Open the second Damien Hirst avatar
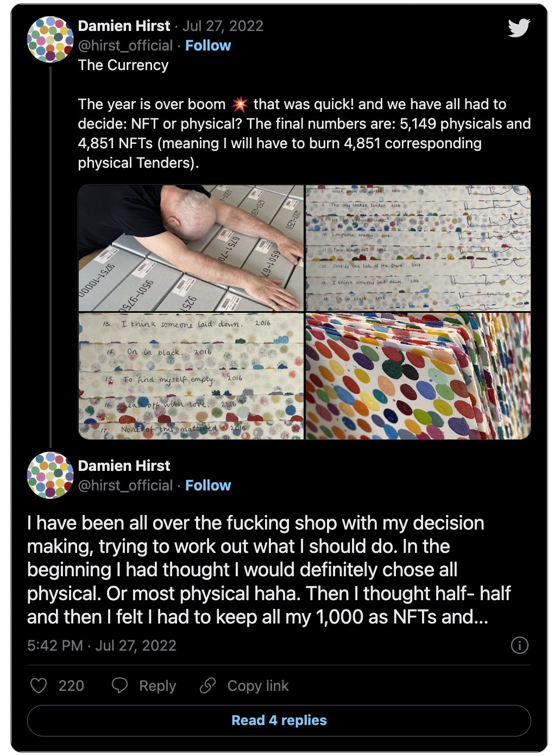 [x=51, y=475]
